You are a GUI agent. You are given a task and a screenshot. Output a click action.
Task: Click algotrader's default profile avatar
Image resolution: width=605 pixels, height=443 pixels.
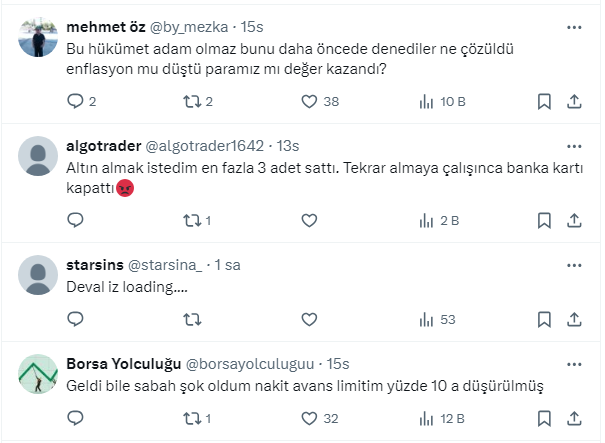click(38, 157)
